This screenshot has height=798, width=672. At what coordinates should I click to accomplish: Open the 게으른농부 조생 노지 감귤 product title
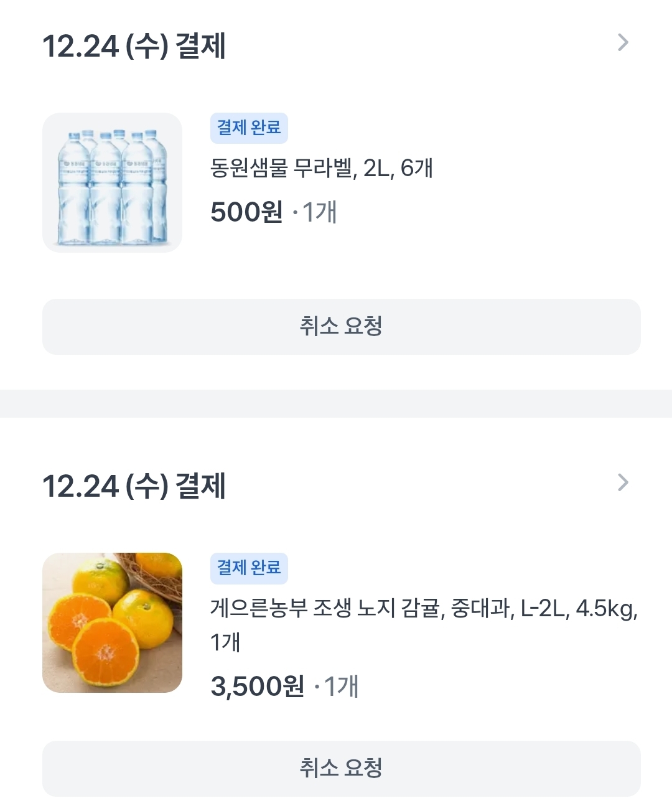pyautogui.click(x=423, y=608)
